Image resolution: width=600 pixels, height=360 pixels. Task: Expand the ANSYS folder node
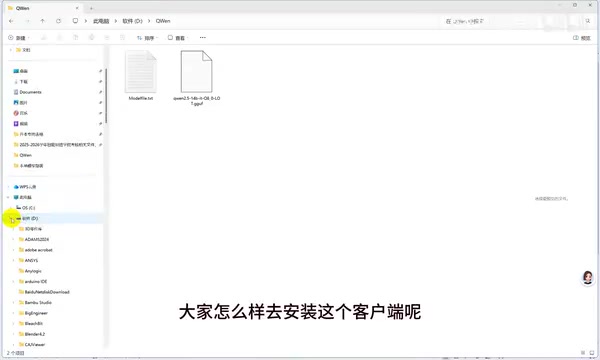[x=14, y=261]
